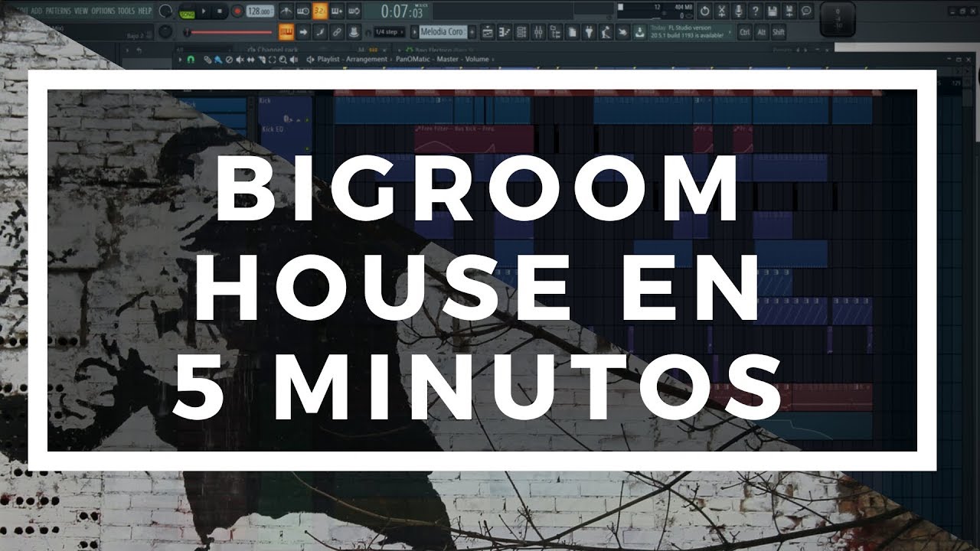Open the ADD menu
This screenshot has width=980, height=551.
[36, 11]
